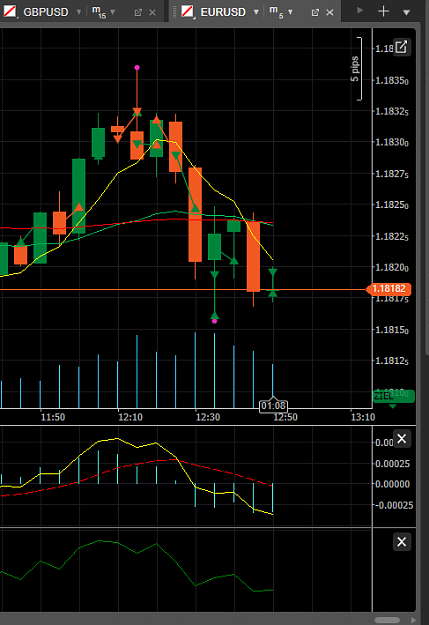
Task: Close the GBPUSD chart tab
Action: [152, 13]
